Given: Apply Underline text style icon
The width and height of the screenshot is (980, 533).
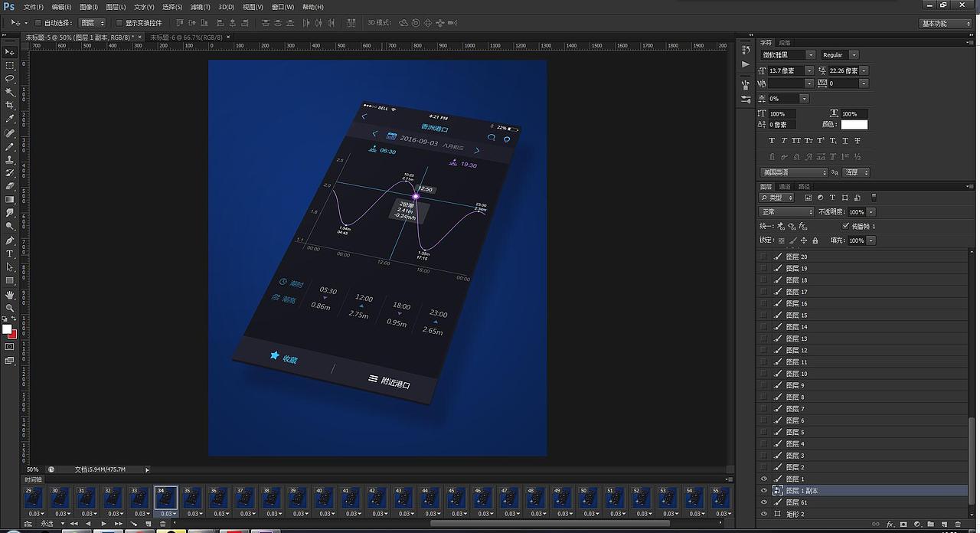Looking at the screenshot, I should click(x=845, y=141).
